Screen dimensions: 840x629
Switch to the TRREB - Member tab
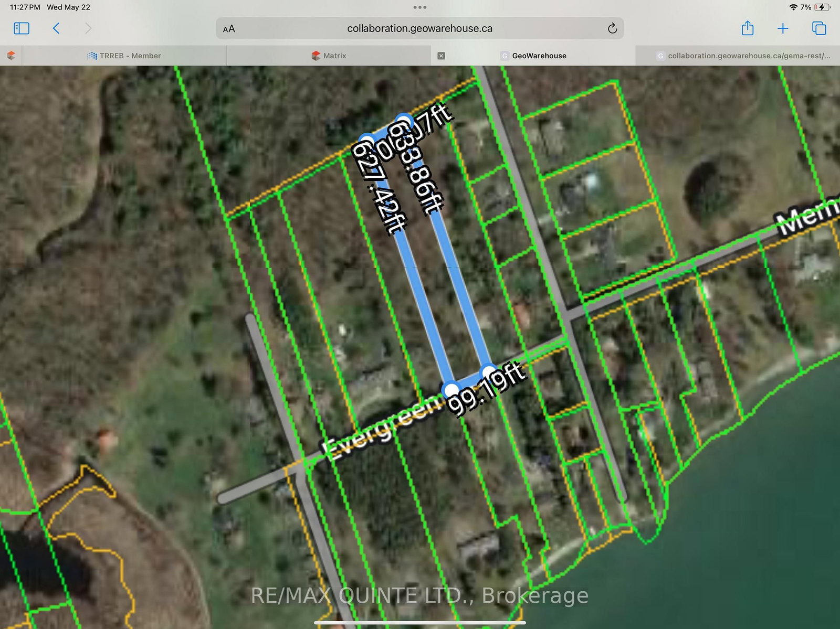coord(124,56)
